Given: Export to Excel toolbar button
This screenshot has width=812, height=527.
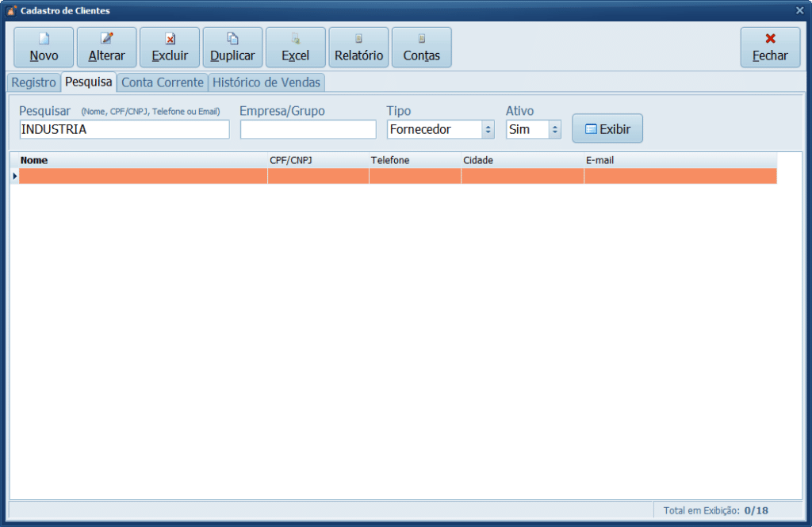Looking at the screenshot, I should (x=295, y=48).
